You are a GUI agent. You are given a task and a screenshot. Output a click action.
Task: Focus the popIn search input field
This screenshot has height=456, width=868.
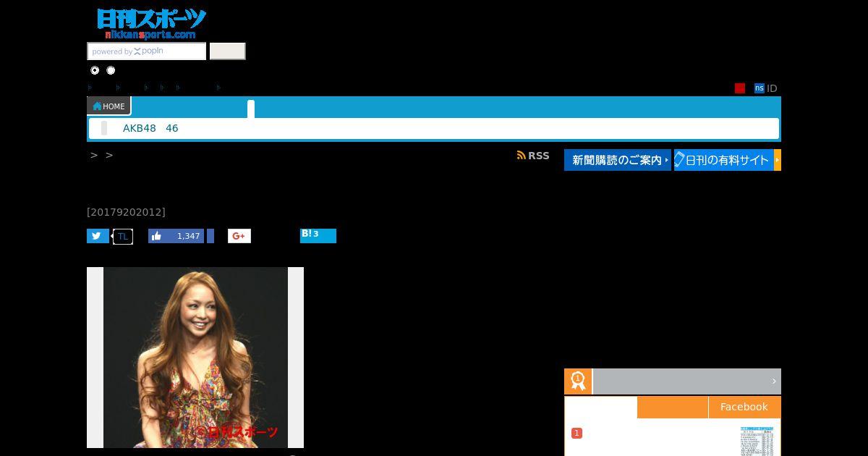pos(147,51)
